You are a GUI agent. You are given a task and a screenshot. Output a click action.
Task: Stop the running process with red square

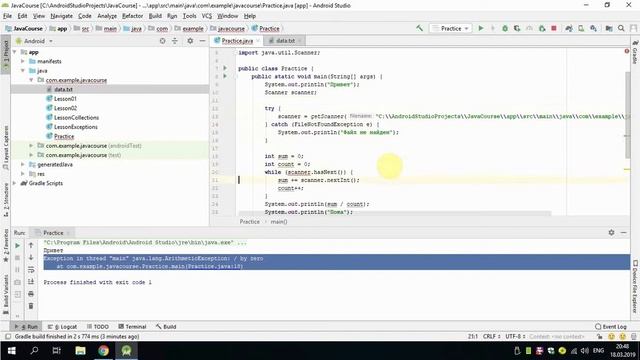(554, 28)
